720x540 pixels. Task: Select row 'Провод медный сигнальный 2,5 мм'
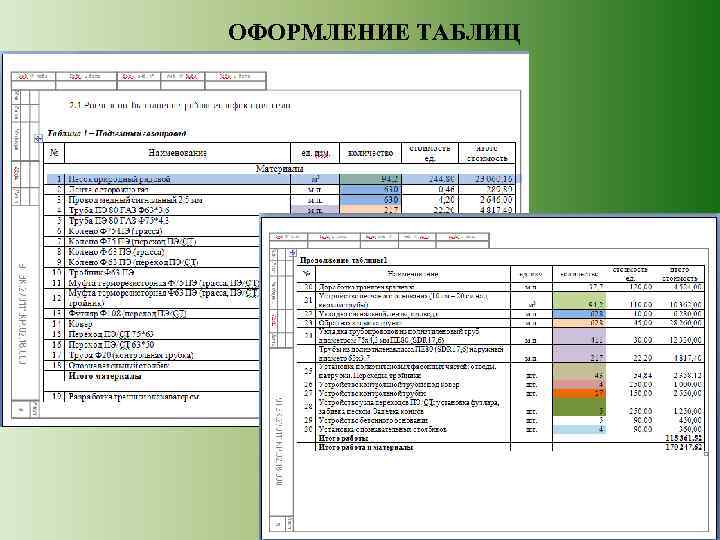pos(280,200)
